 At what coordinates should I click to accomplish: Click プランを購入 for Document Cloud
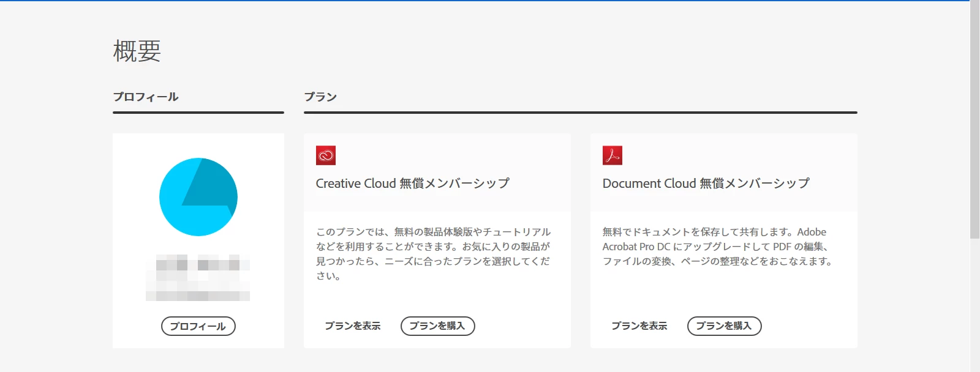(x=725, y=326)
